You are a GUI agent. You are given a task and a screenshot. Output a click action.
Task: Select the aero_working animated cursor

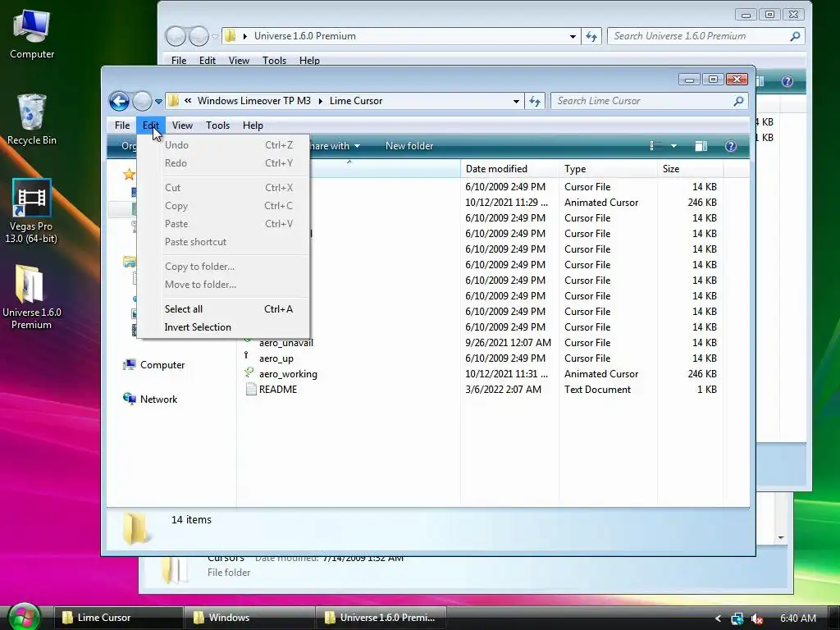(x=288, y=374)
